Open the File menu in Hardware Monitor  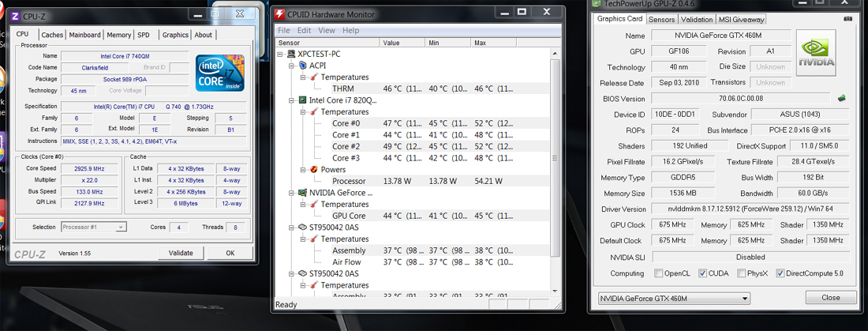284,31
